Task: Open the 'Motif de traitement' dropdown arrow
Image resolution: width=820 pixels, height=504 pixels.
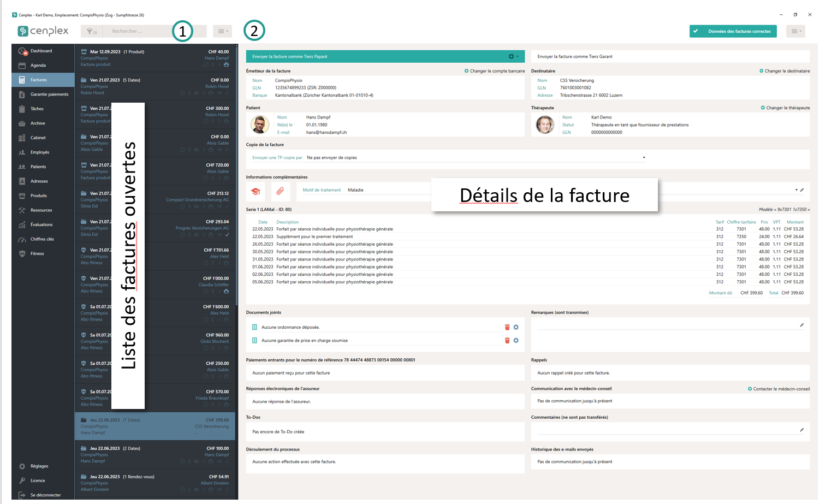Action: (x=796, y=190)
